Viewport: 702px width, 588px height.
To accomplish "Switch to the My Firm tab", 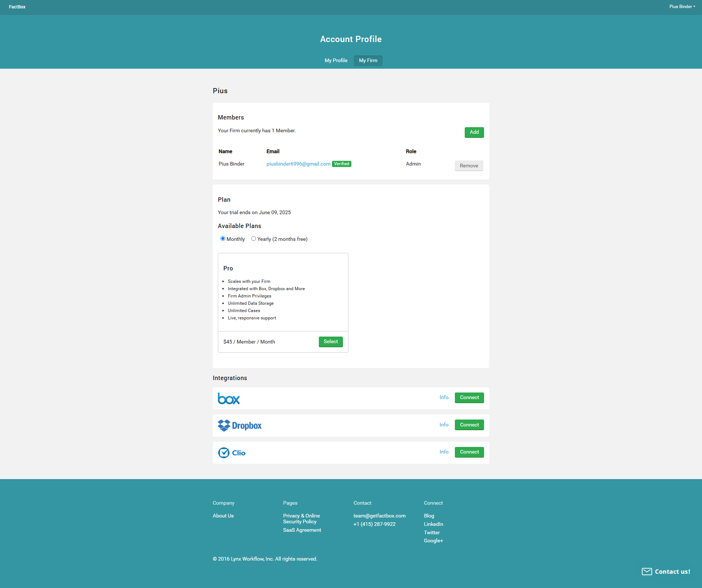I will point(368,61).
